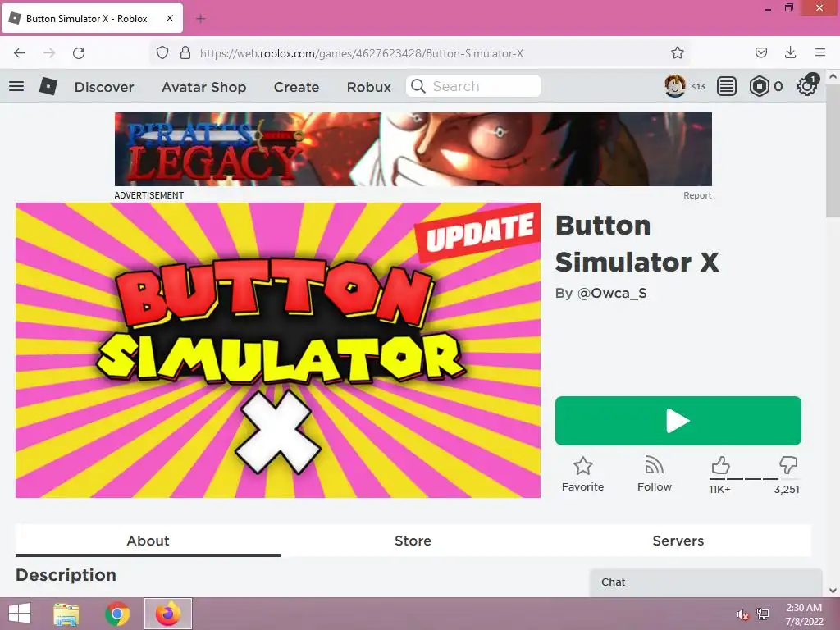The height and width of the screenshot is (630, 840).
Task: Launch File Explorer from taskbar
Action: click(x=66, y=614)
